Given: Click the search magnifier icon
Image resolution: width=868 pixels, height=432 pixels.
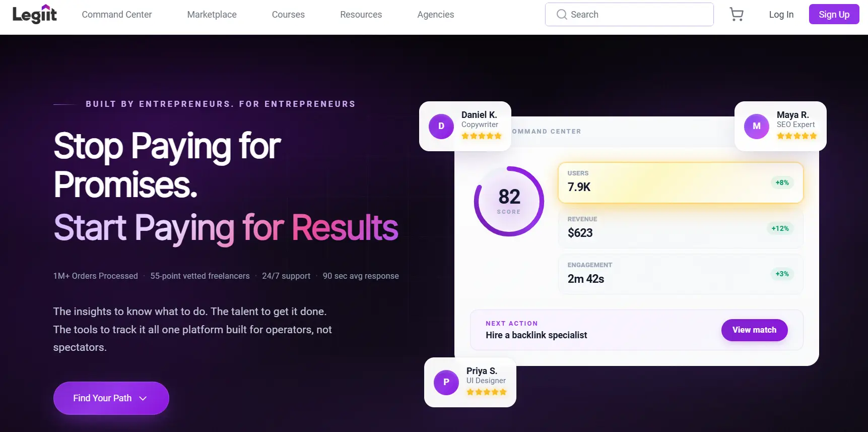Looking at the screenshot, I should point(562,15).
